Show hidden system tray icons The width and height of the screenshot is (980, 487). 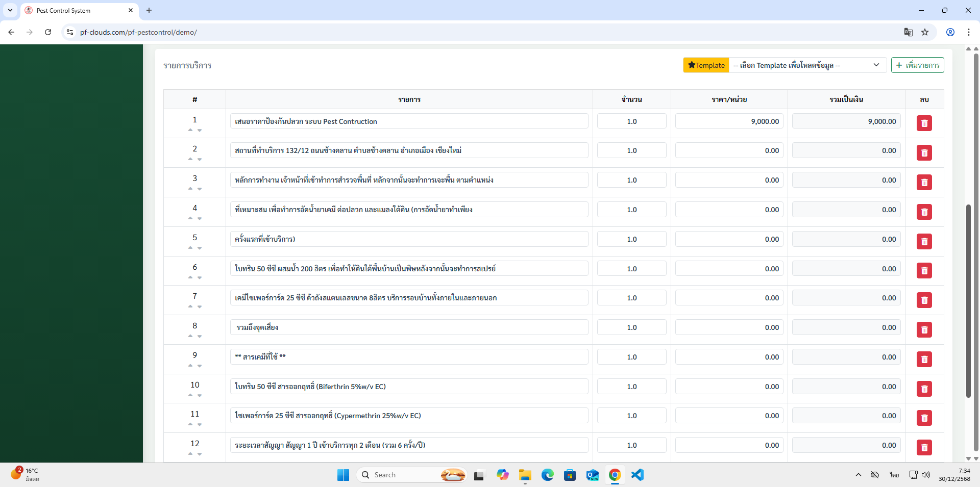point(858,475)
